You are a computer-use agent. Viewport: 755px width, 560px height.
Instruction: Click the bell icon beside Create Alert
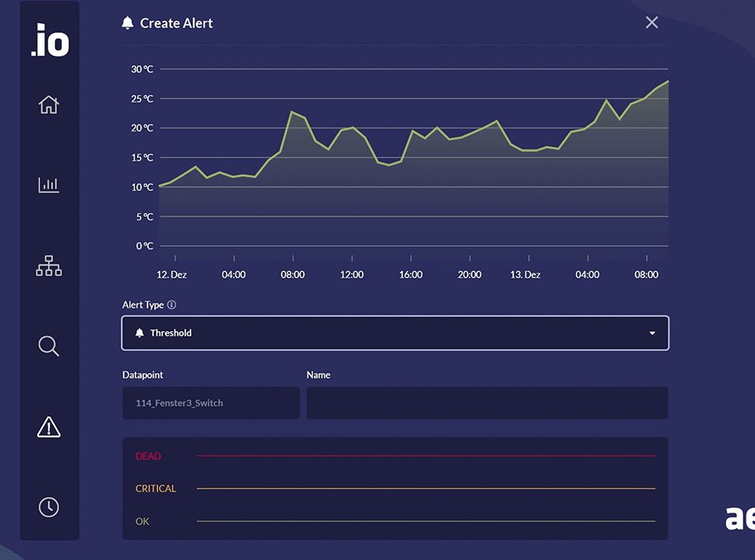(x=128, y=23)
